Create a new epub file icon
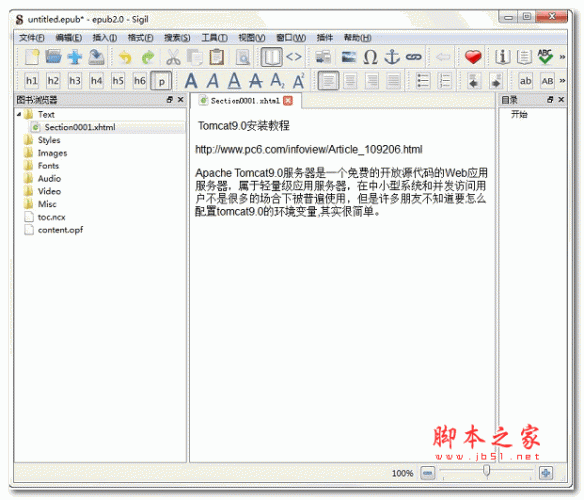 tap(32, 57)
